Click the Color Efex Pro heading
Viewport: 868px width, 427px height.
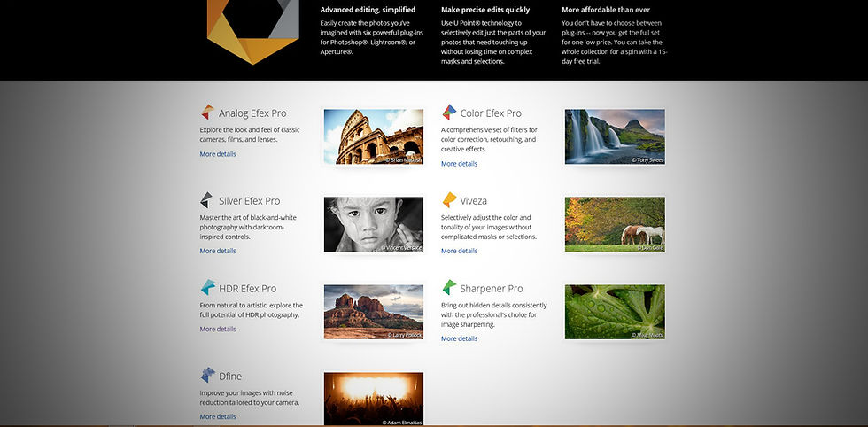click(x=491, y=113)
